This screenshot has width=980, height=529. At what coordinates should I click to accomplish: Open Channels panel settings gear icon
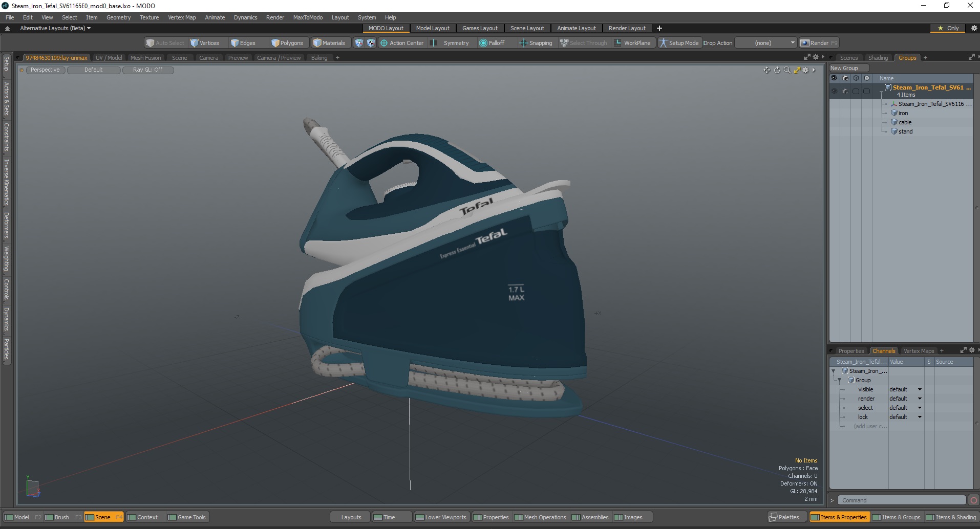(x=972, y=350)
